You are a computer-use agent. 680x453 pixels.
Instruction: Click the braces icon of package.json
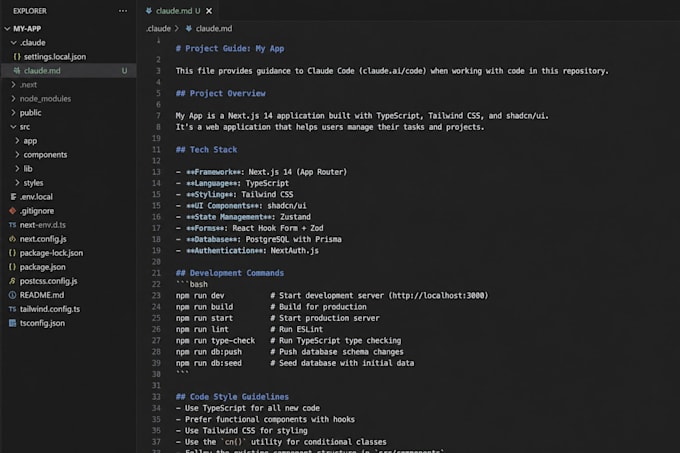pyautogui.click(x=13, y=267)
